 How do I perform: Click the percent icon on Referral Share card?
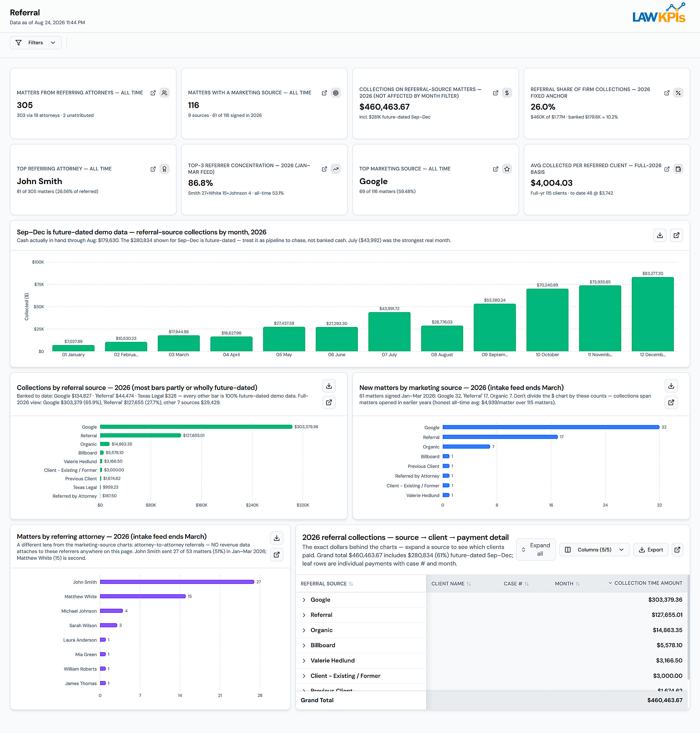(678, 93)
